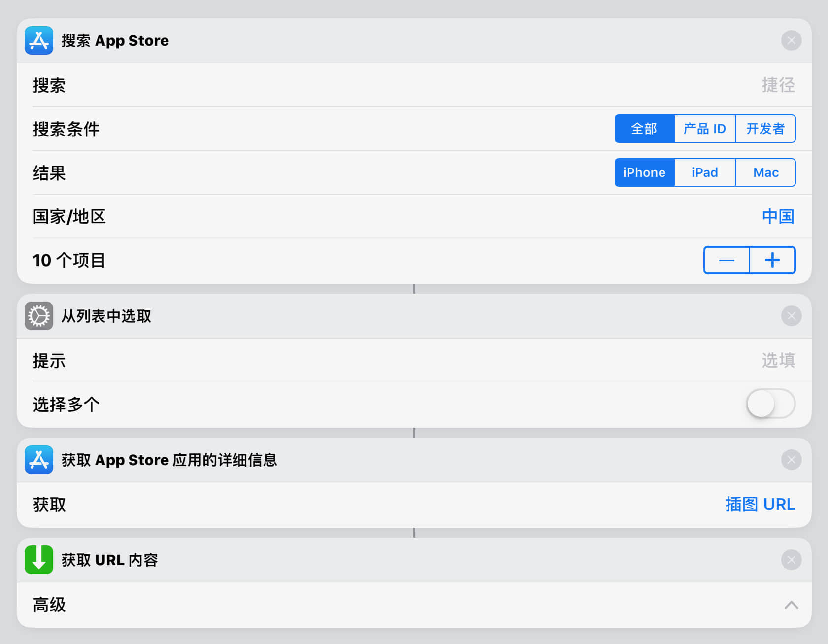
Task: Select 开发者 search condition
Action: click(765, 129)
